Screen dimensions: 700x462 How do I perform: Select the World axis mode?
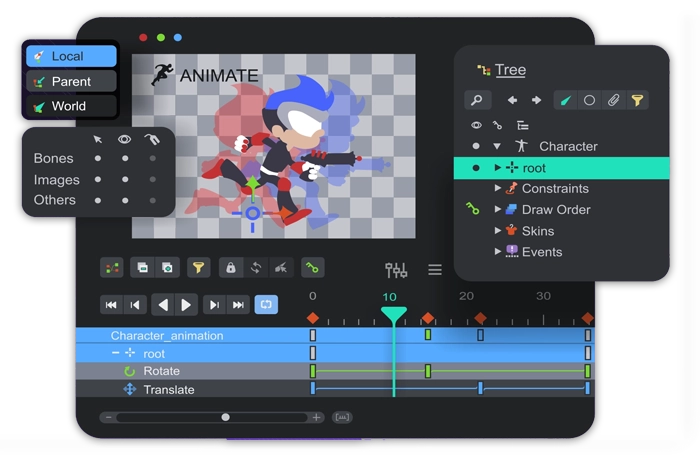point(70,106)
